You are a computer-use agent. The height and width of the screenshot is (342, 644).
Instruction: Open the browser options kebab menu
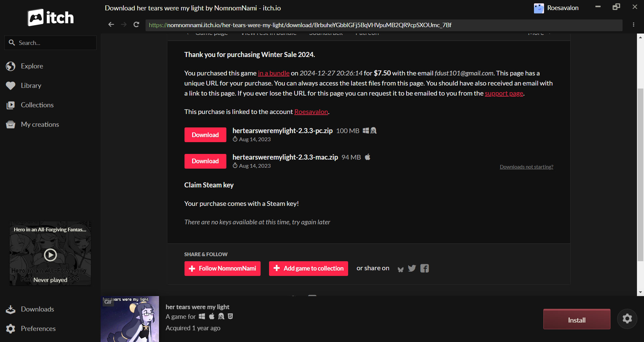click(x=634, y=24)
